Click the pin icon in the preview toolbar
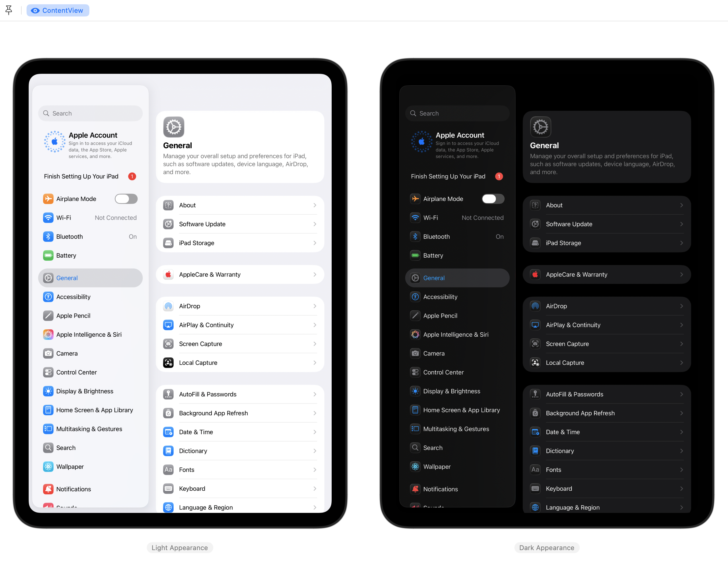Viewport: 728px width, 569px height. point(9,10)
